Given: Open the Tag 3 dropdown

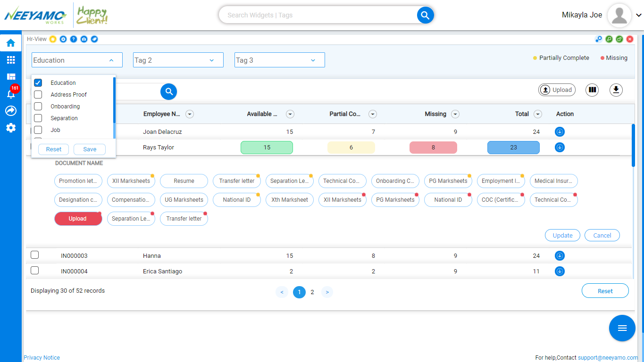Looking at the screenshot, I should [x=280, y=60].
